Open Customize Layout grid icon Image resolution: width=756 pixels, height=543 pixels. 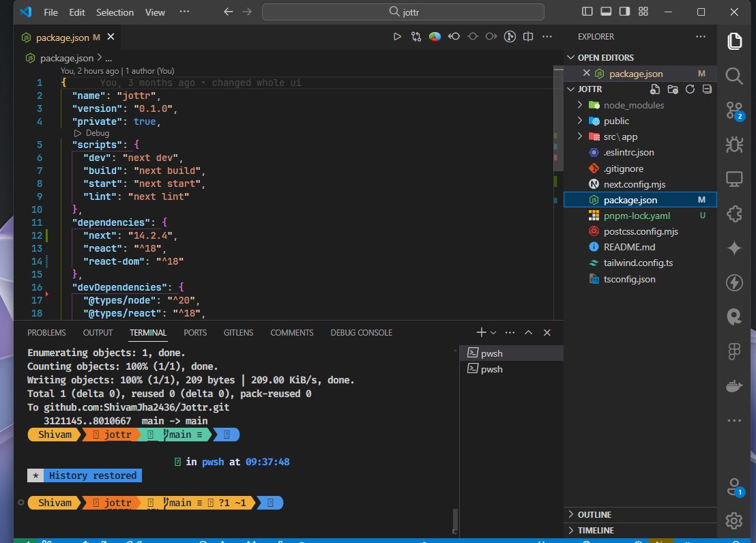pos(643,12)
